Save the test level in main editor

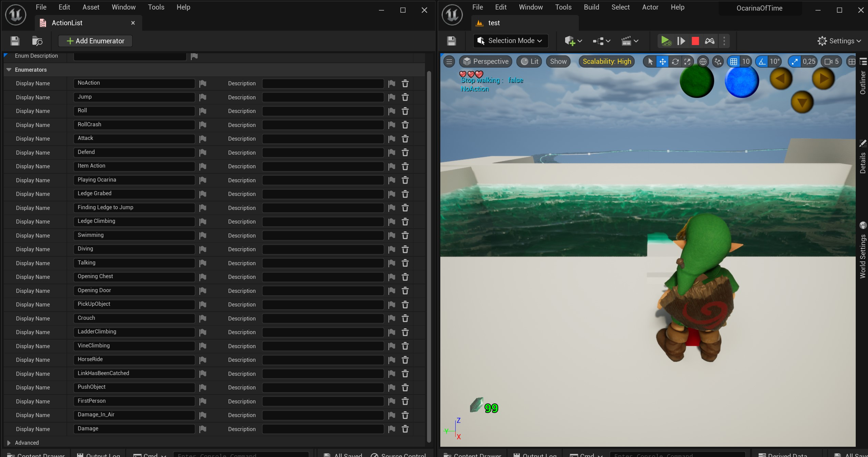tap(452, 41)
